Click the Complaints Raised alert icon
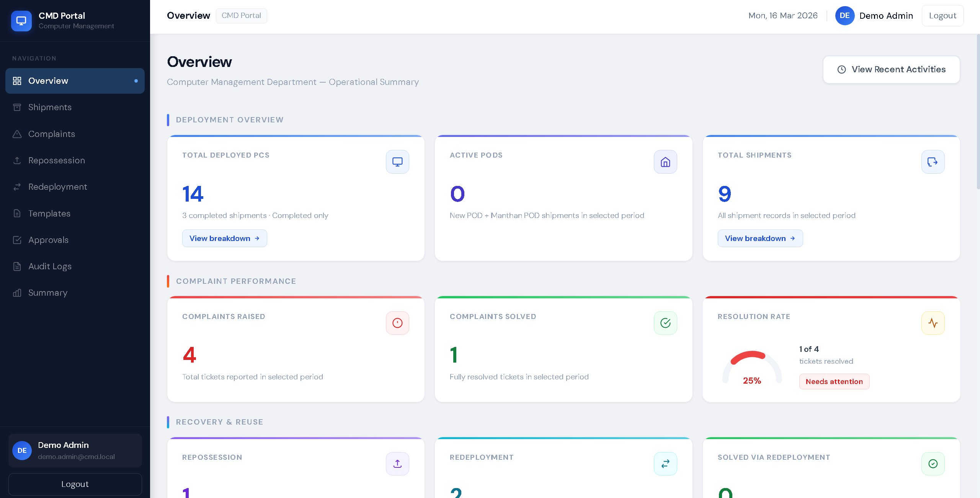 (397, 323)
